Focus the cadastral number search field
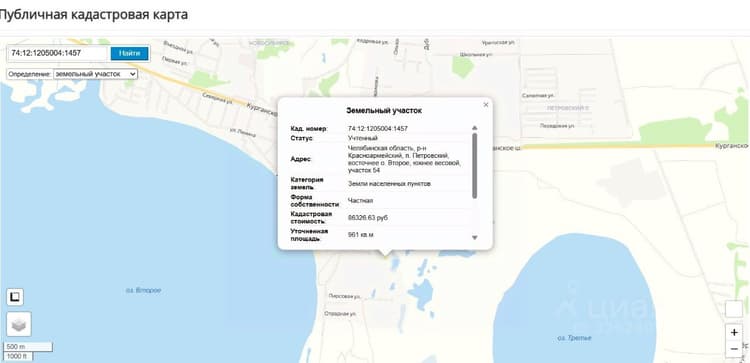The height and width of the screenshot is (363, 750). tap(57, 53)
